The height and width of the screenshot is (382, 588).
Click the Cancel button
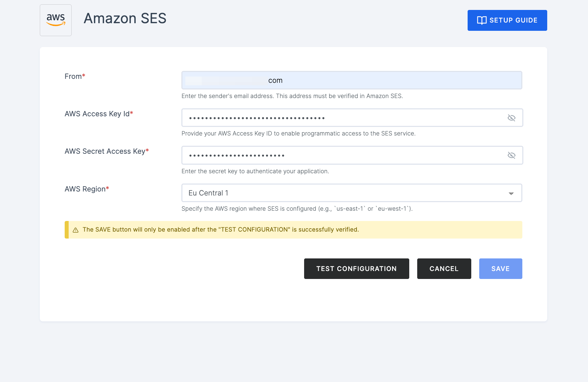point(444,269)
